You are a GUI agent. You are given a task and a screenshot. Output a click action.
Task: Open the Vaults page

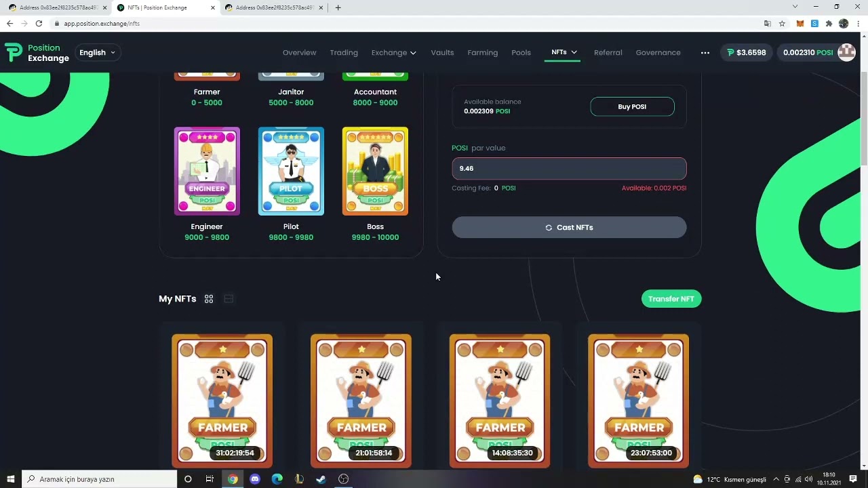click(442, 53)
